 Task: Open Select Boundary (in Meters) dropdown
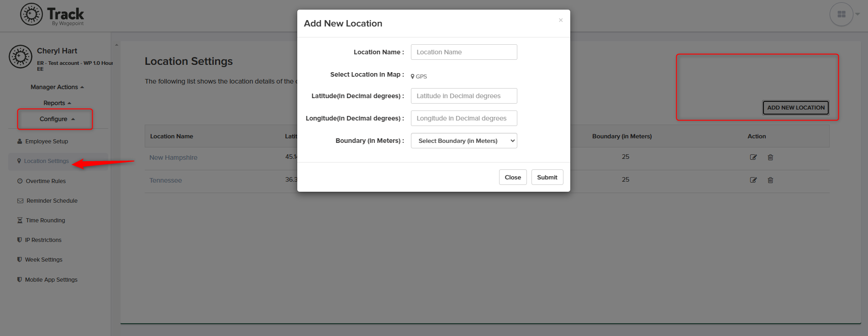tap(464, 141)
